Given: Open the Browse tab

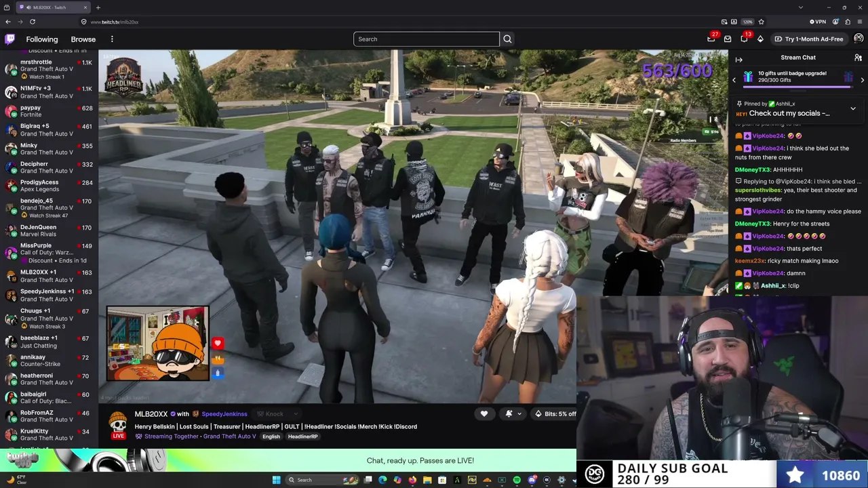Looking at the screenshot, I should pyautogui.click(x=83, y=39).
